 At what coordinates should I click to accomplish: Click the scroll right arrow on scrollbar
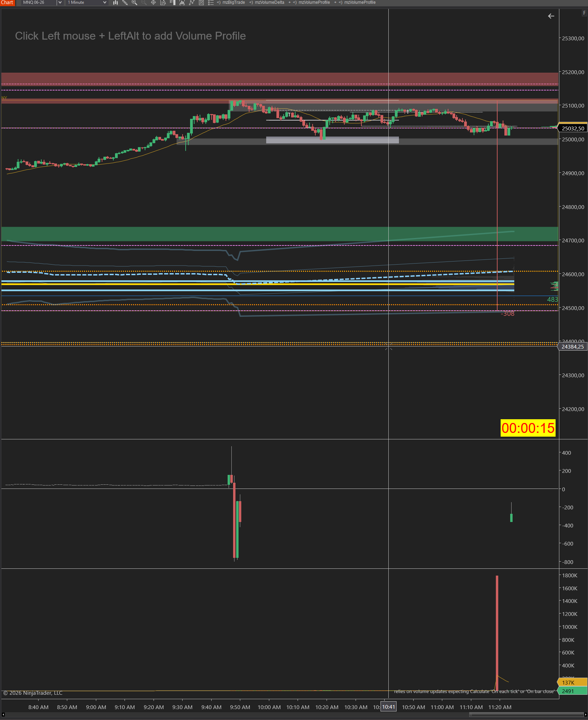tap(585, 715)
